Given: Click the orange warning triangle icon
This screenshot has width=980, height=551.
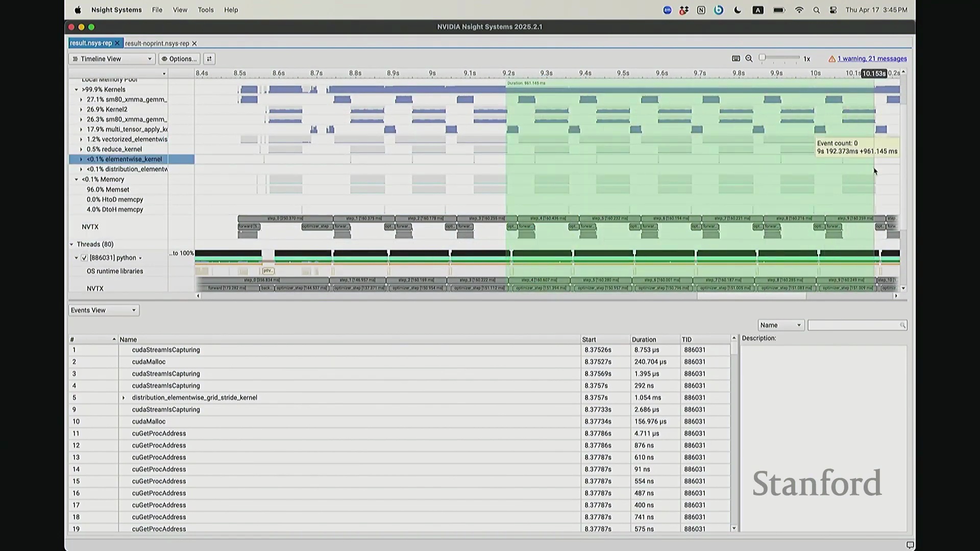Looking at the screenshot, I should pyautogui.click(x=832, y=59).
